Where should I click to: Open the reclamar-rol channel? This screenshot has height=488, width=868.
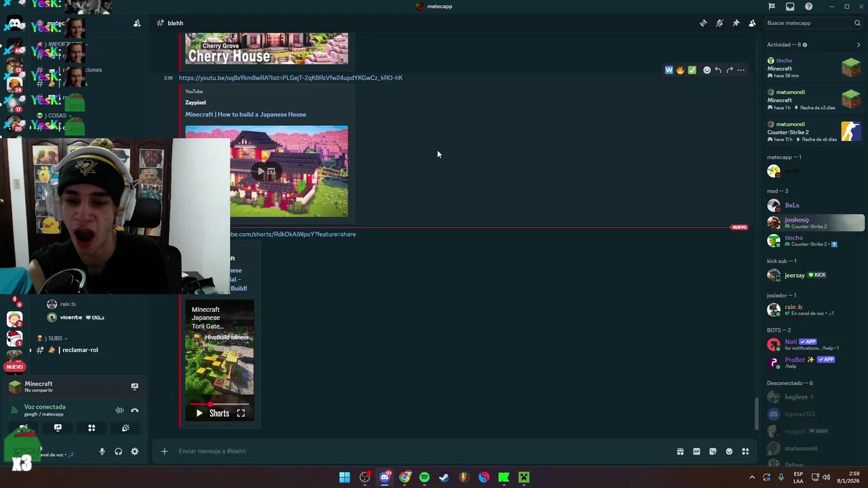tap(80, 350)
